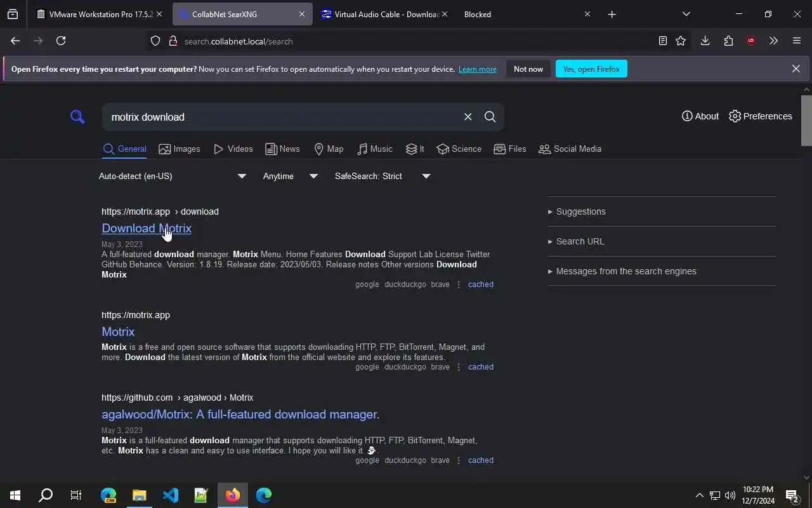The width and height of the screenshot is (812, 508).
Task: Show hidden system tray icons
Action: [699, 495]
